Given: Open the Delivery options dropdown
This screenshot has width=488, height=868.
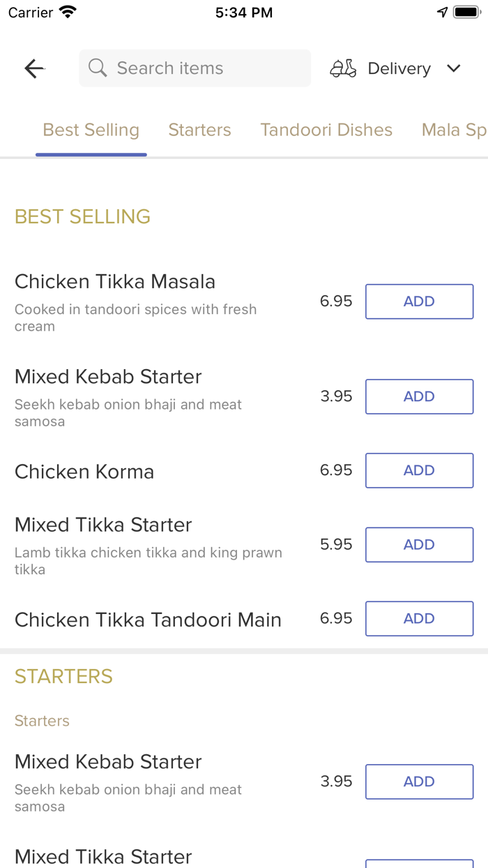Looking at the screenshot, I should tap(399, 68).
